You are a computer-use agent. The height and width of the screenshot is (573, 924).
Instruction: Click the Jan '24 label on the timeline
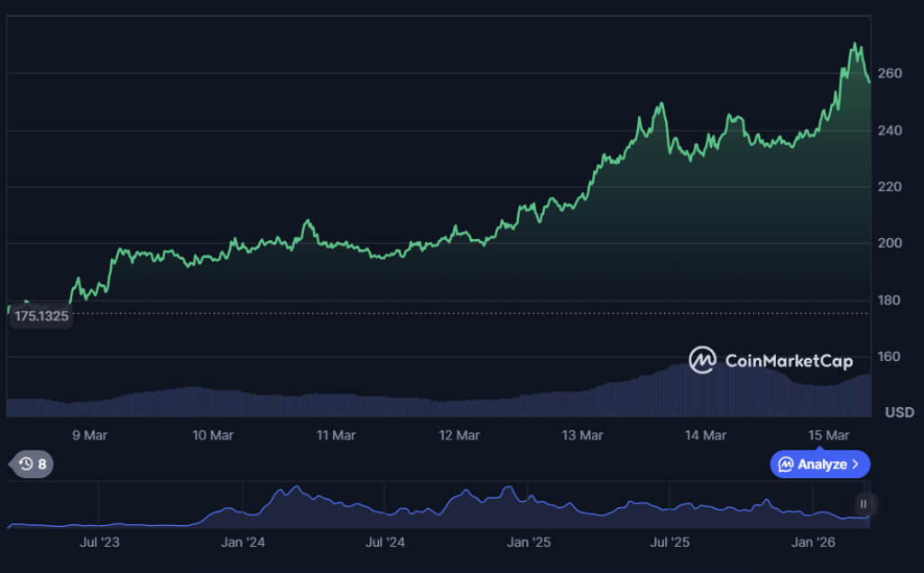[242, 542]
